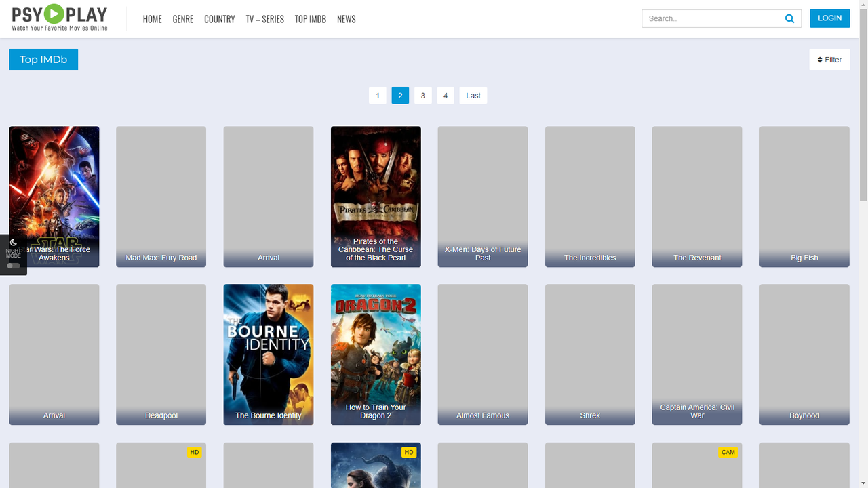868x488 pixels.
Task: Open the Country menu
Action: click(220, 19)
